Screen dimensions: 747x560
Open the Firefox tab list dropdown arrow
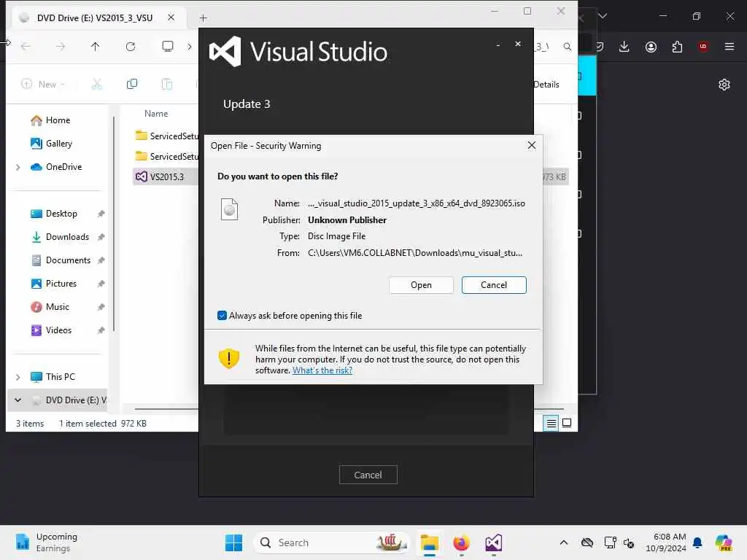pyautogui.click(x=603, y=16)
